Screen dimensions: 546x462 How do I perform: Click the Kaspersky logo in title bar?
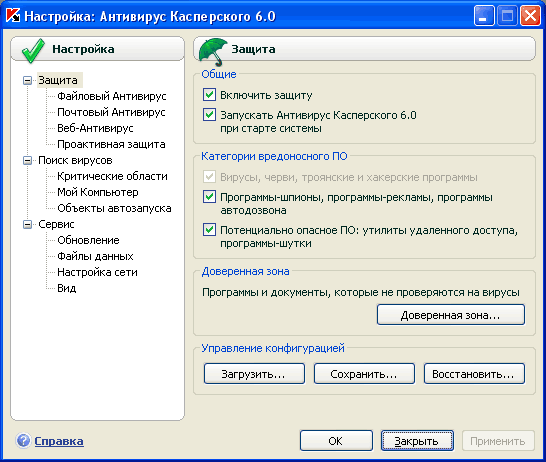pos(13,15)
